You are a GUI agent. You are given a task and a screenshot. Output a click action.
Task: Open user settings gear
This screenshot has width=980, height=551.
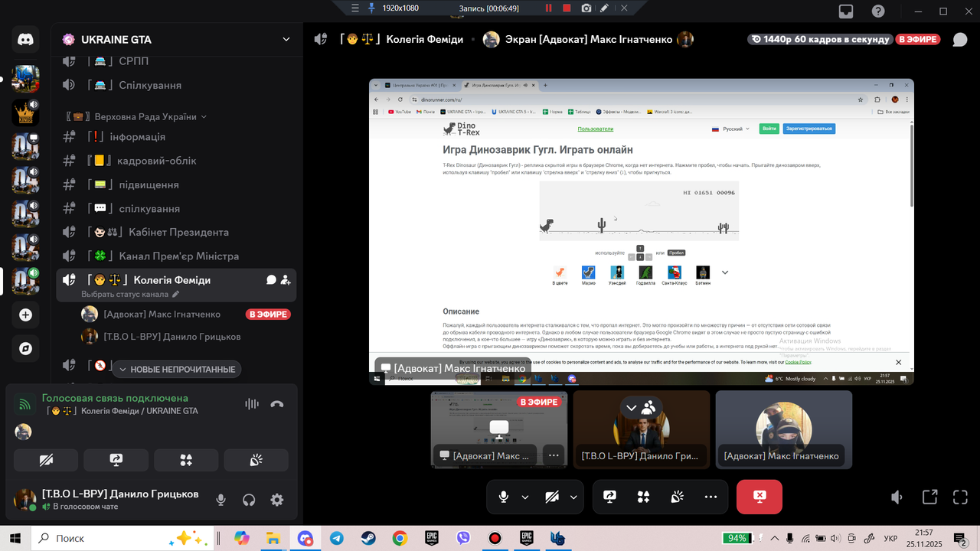pos(277,500)
